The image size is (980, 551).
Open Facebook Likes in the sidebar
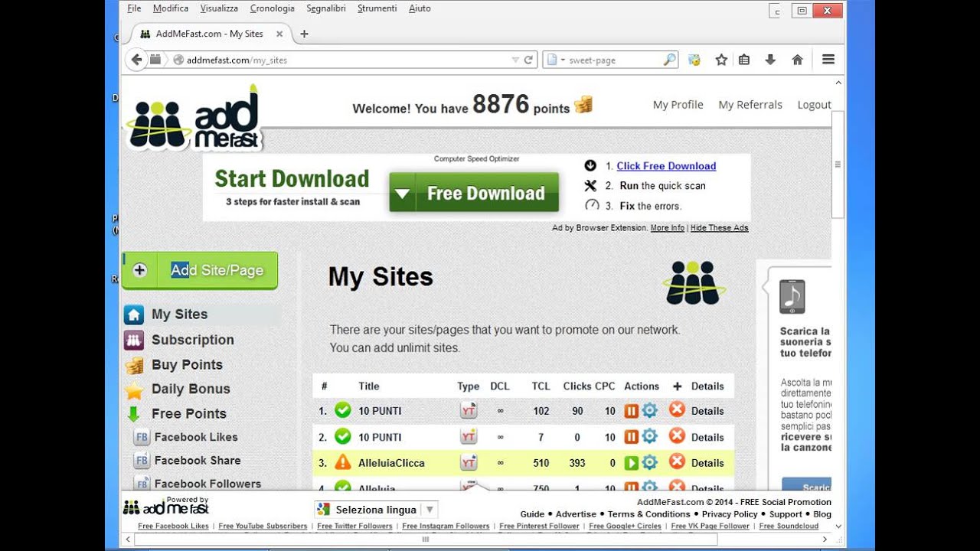pos(196,437)
